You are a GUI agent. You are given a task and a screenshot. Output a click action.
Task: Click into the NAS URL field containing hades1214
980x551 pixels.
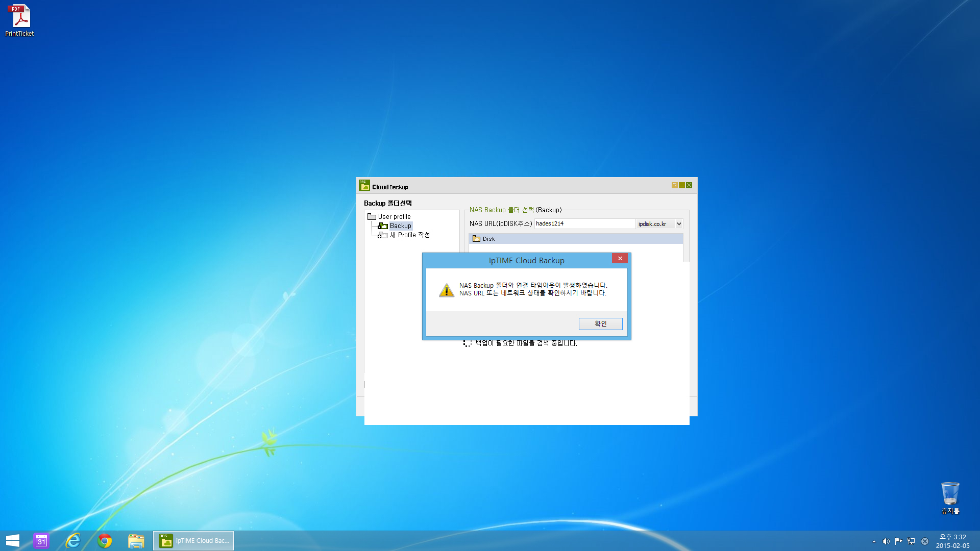584,223
